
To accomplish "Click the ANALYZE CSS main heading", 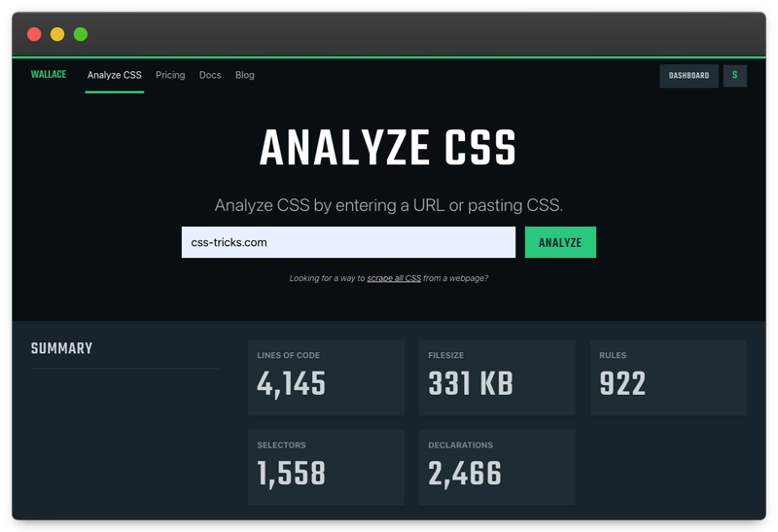I will pyautogui.click(x=388, y=148).
